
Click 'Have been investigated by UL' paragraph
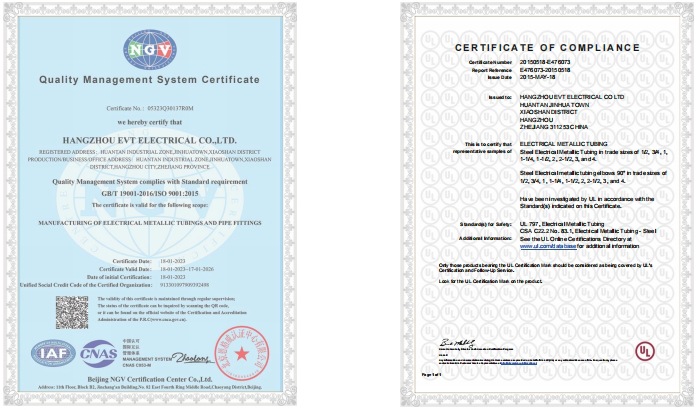(587, 202)
